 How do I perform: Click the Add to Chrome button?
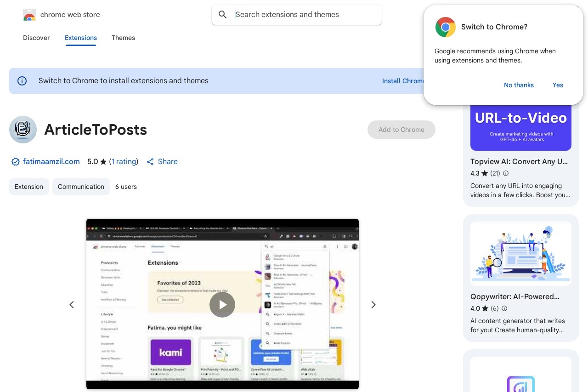point(401,130)
